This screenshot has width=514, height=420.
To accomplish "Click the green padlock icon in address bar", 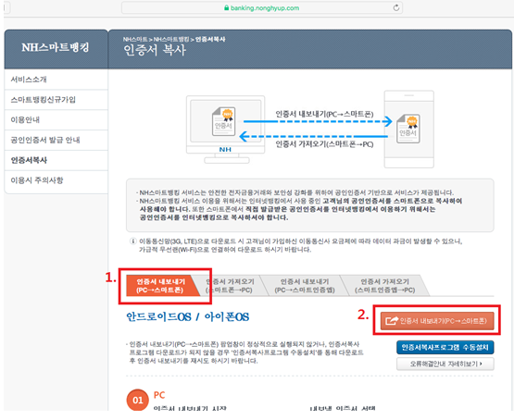I will point(226,7).
